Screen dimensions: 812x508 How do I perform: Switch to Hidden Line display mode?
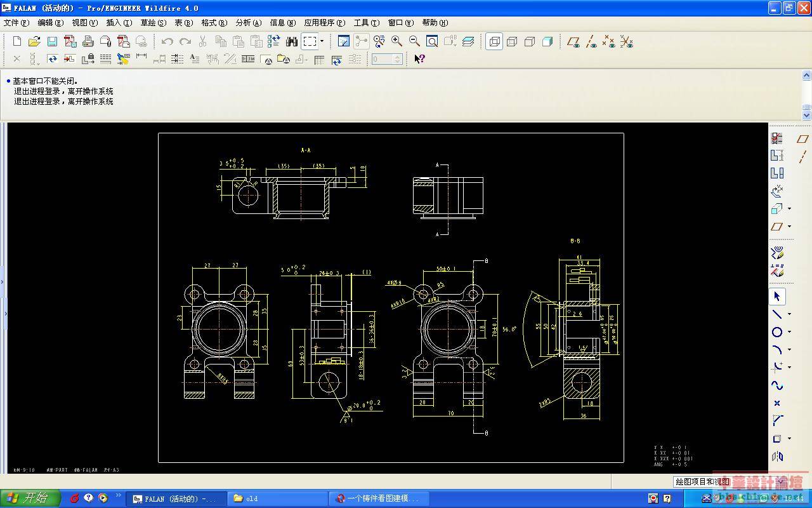point(512,41)
